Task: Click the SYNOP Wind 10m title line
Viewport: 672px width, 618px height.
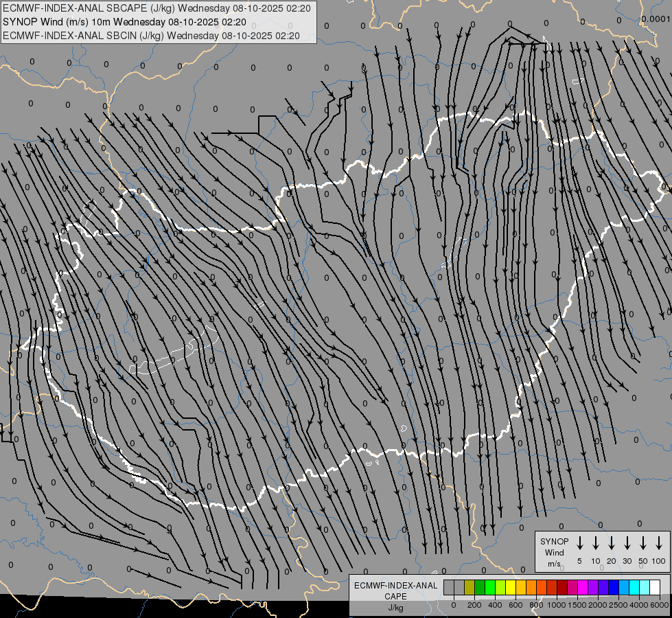Action: (x=124, y=22)
